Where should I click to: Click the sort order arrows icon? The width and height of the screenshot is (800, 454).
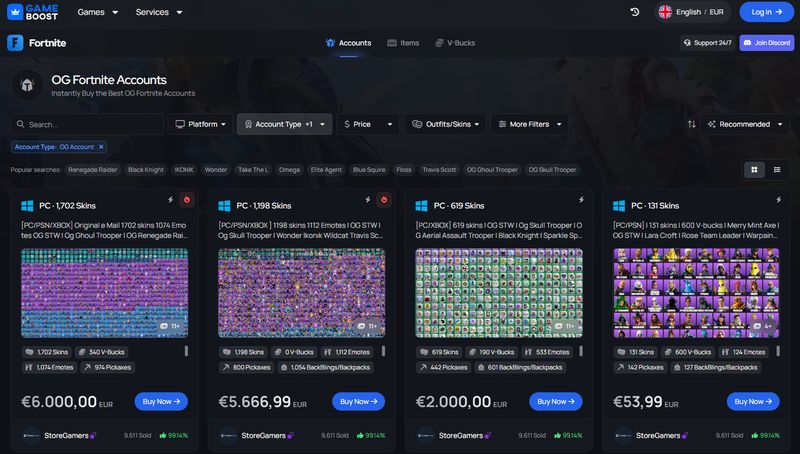click(x=691, y=124)
